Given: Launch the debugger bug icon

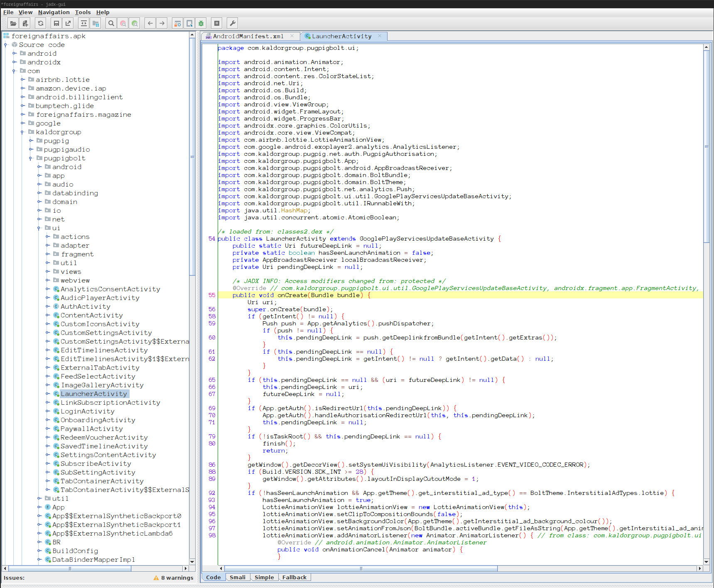Looking at the screenshot, I should point(201,23).
